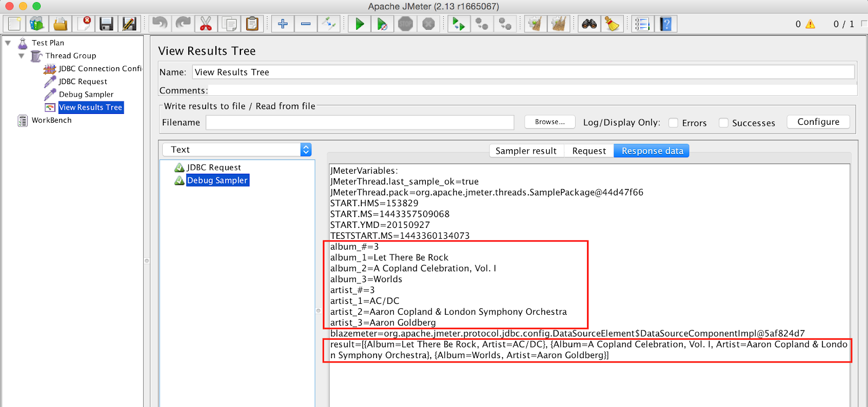This screenshot has height=407, width=868.
Task: Click the Comments input field
Action: point(532,91)
